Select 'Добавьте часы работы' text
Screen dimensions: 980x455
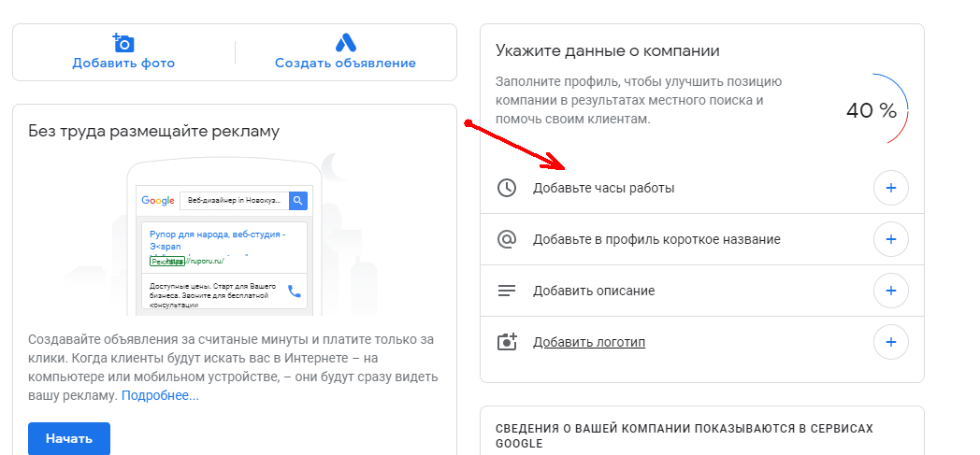(x=604, y=188)
